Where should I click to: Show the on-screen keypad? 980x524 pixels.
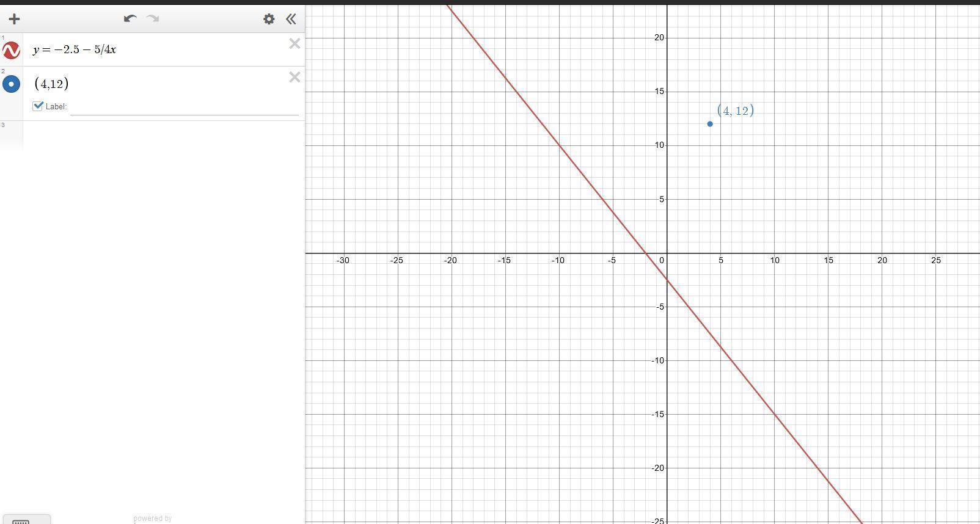pyautogui.click(x=26, y=520)
